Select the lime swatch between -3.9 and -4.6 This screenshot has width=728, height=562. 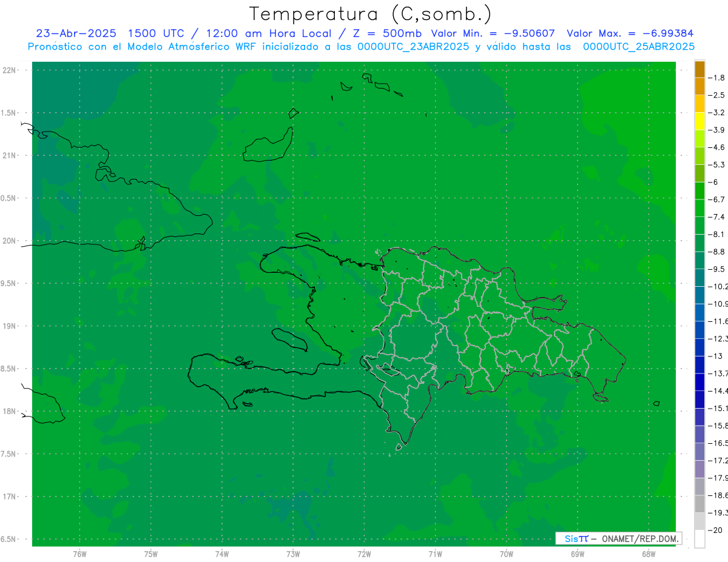699,139
